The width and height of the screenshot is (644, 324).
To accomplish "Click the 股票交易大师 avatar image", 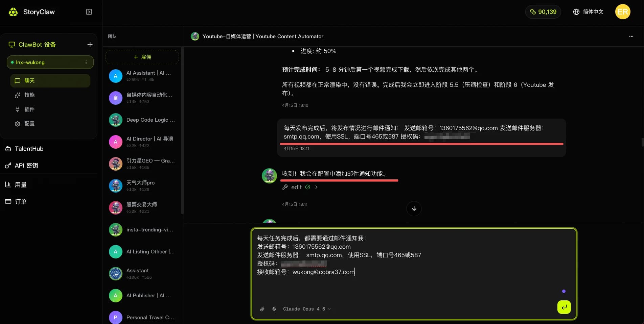I will (116, 208).
